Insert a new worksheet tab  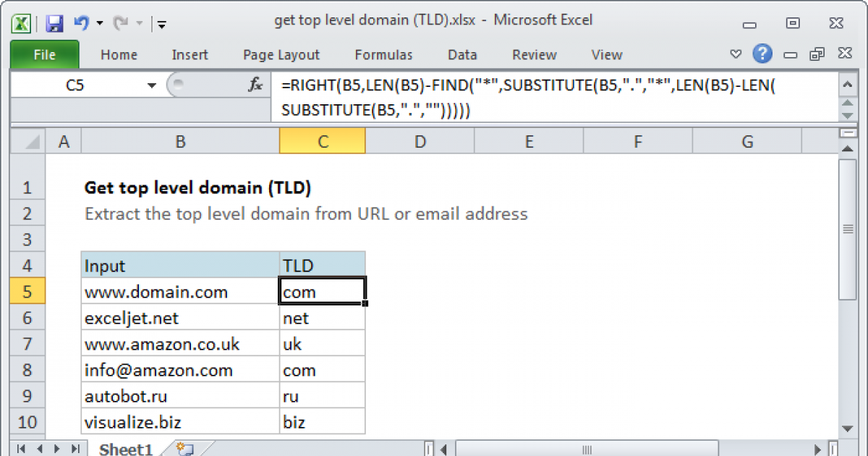click(x=183, y=449)
